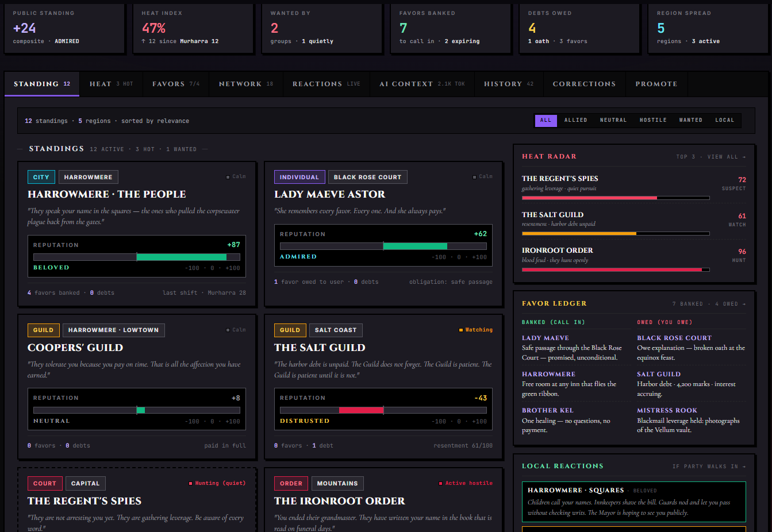Click the COURT tag on Regent's Spies card
This screenshot has width=772, height=532.
45,483
